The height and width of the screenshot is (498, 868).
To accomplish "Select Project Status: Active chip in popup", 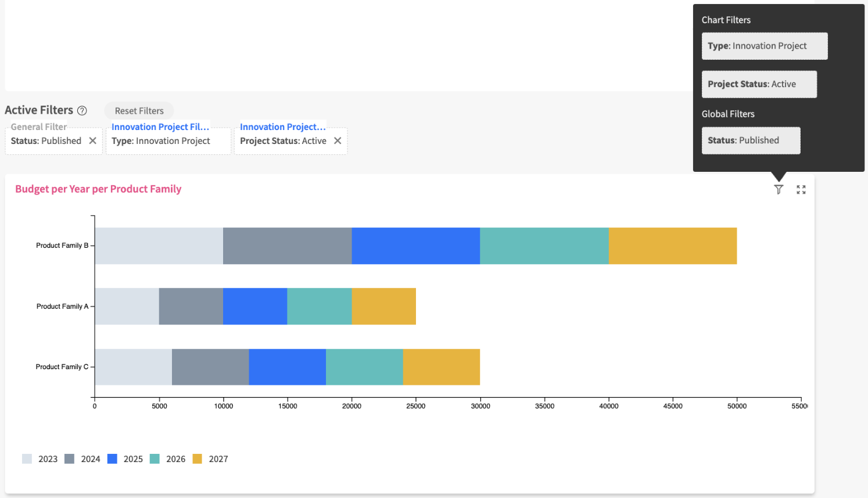I will 759,84.
